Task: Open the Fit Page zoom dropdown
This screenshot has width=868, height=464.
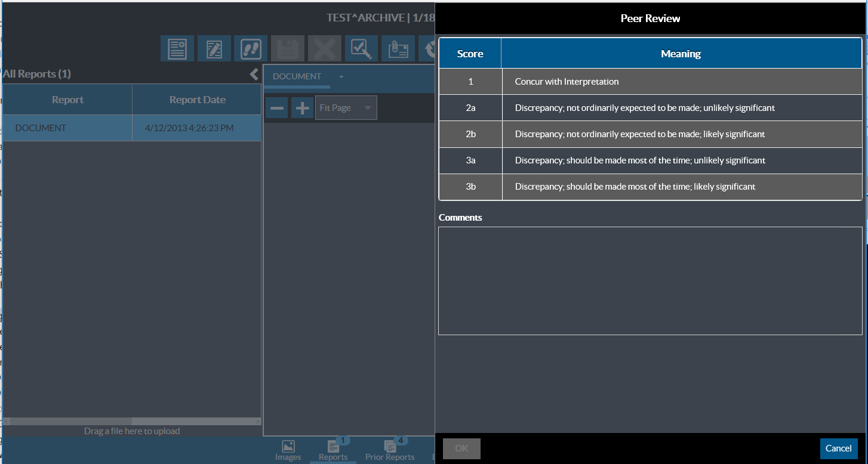Action: tap(346, 108)
